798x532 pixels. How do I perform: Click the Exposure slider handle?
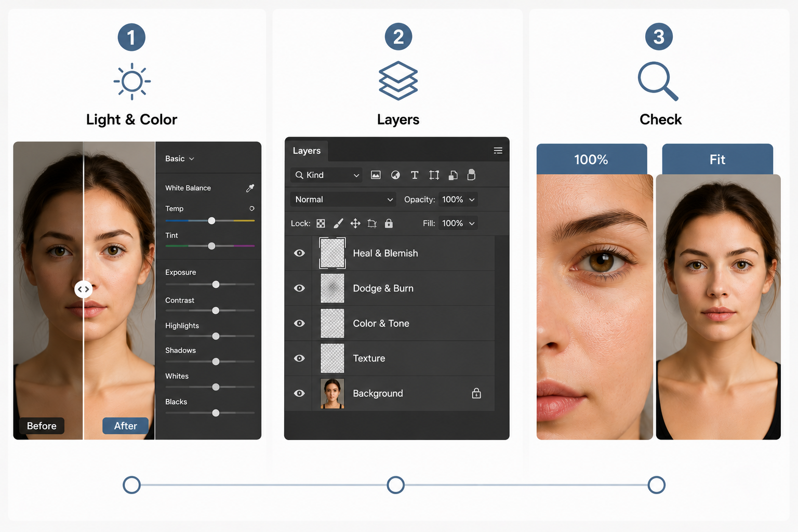pyautogui.click(x=216, y=284)
